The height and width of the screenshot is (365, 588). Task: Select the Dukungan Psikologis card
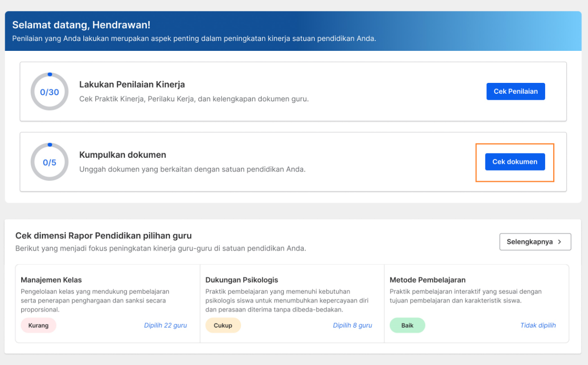pos(292,303)
